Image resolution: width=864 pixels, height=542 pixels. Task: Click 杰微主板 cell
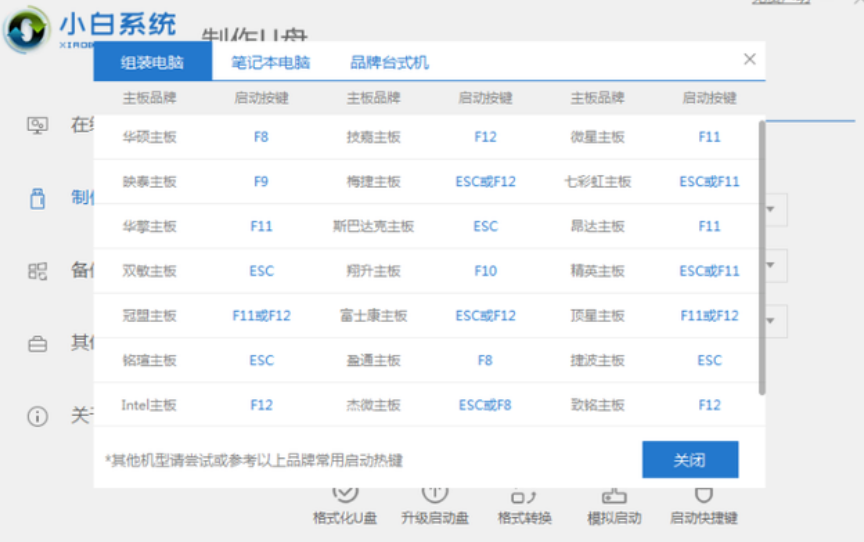point(373,405)
